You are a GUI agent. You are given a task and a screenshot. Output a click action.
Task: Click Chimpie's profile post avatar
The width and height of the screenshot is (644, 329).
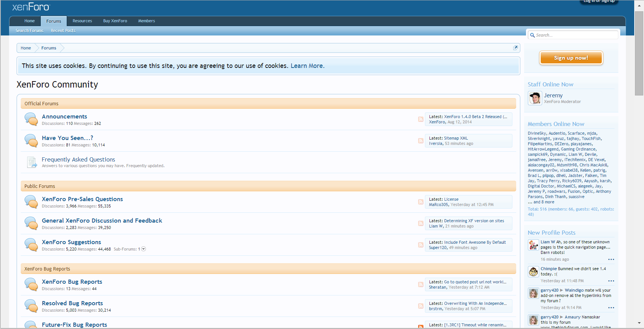tap(533, 271)
